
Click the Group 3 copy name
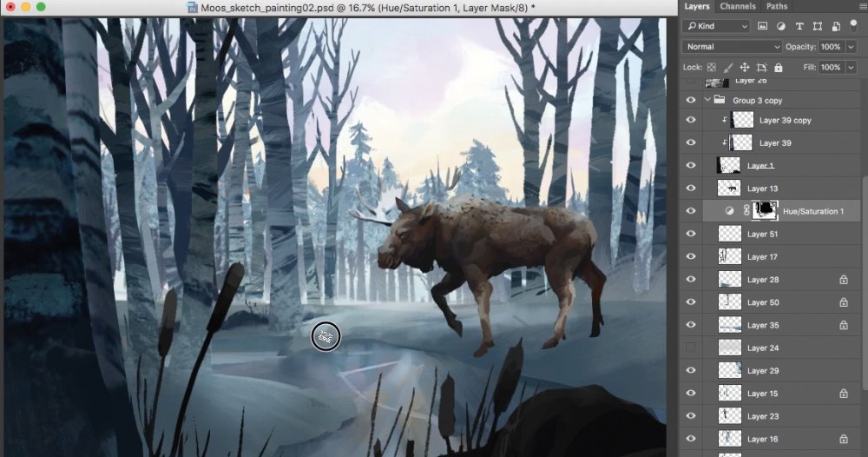coord(757,100)
